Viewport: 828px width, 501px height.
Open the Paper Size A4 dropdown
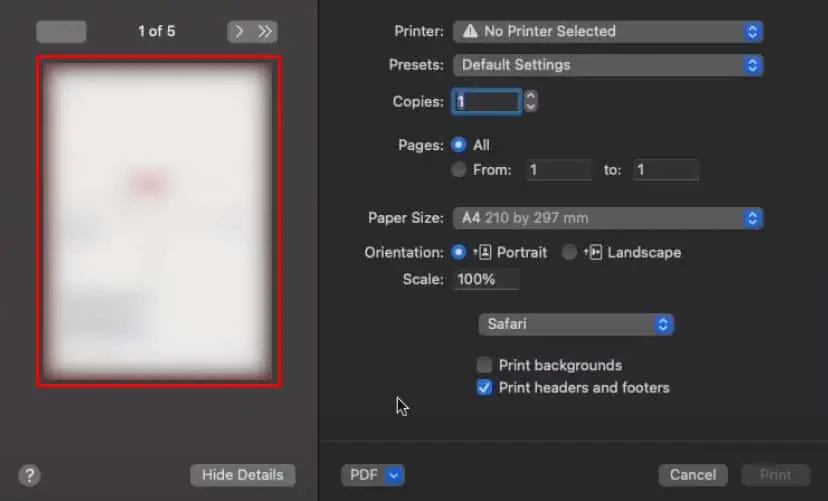tap(608, 218)
